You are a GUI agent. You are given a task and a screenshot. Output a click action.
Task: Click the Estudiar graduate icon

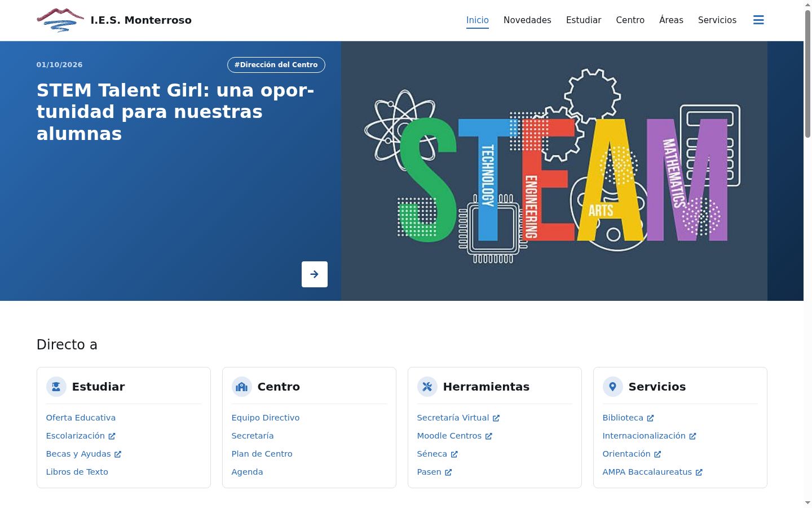(56, 387)
